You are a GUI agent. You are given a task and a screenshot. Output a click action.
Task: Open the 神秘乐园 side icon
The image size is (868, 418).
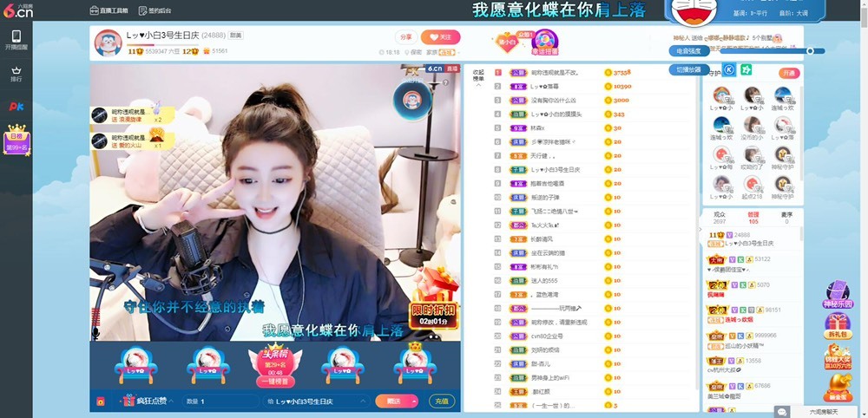(x=838, y=295)
